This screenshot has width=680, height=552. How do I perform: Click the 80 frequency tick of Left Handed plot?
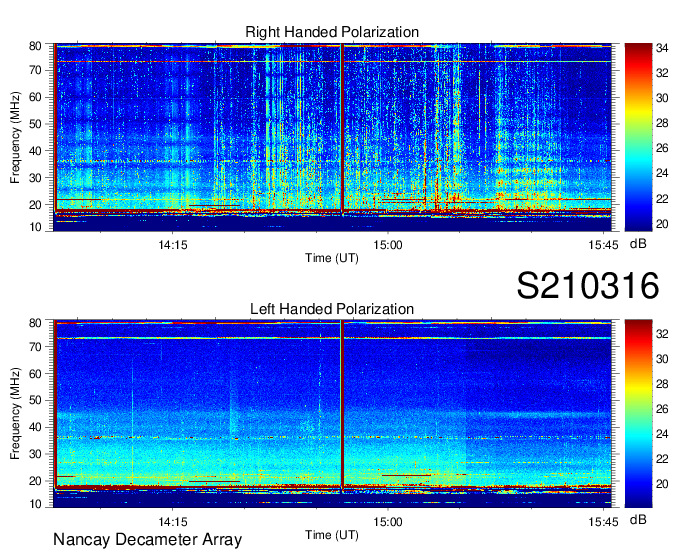(35, 323)
